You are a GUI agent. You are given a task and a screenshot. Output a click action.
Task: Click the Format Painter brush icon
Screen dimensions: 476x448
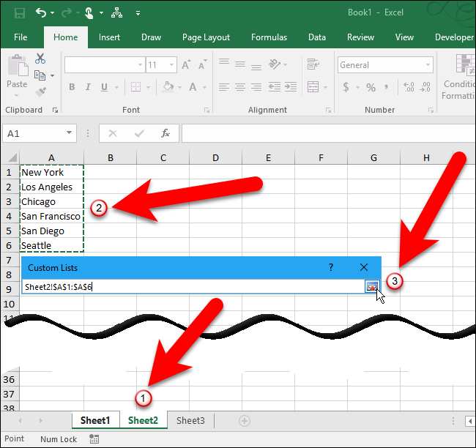[x=40, y=92]
